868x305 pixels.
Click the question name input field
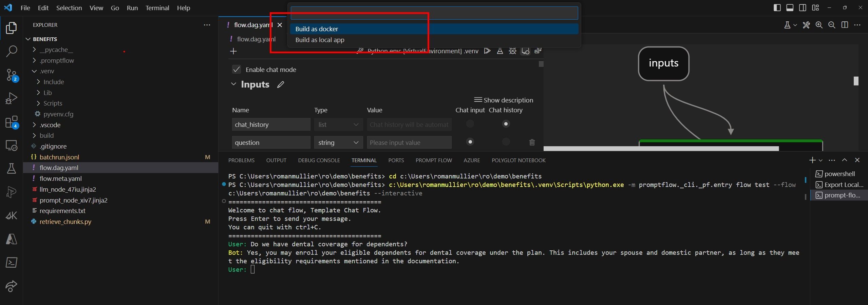pos(271,142)
